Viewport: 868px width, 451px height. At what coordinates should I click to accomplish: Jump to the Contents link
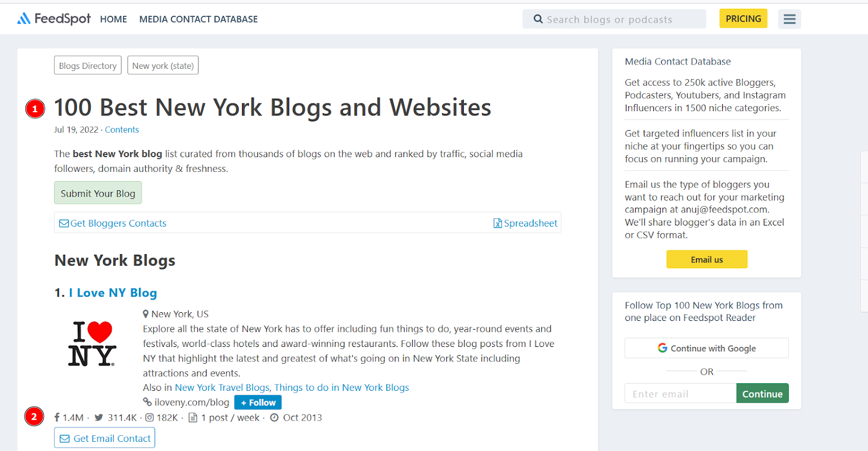click(122, 130)
